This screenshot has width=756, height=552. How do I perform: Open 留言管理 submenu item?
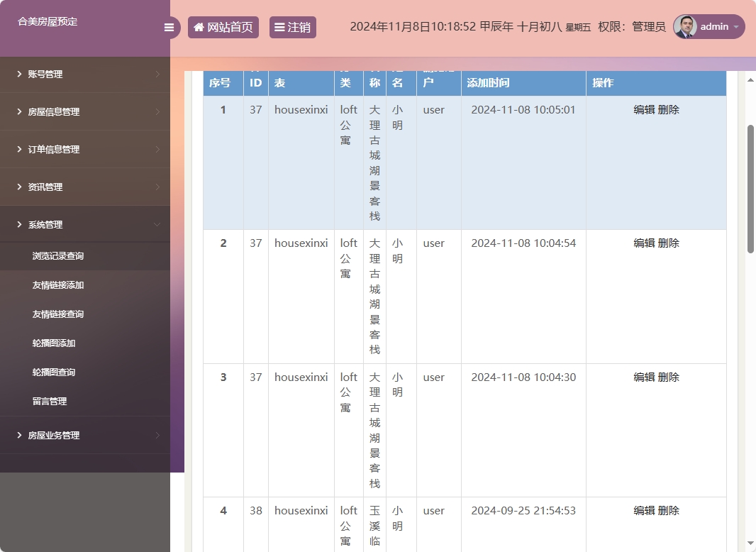(x=49, y=401)
